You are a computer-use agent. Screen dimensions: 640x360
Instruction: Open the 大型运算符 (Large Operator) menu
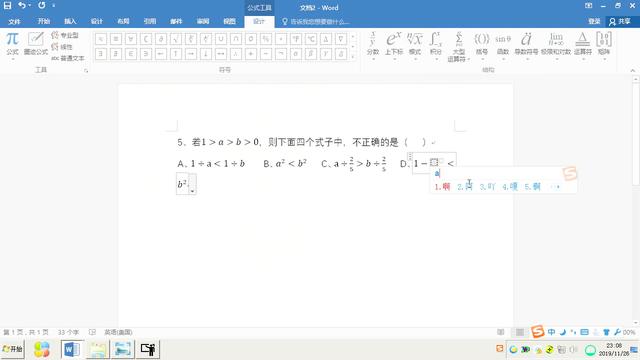(x=459, y=47)
